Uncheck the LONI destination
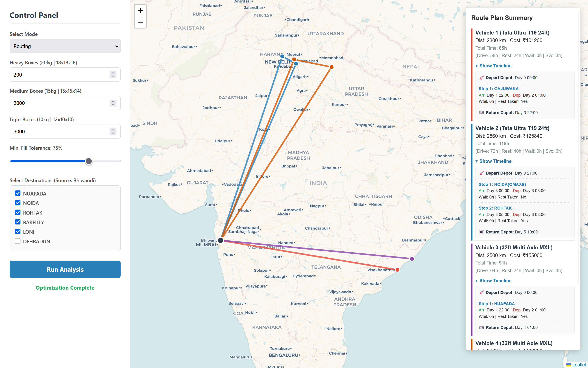The image size is (588, 368). [18, 231]
